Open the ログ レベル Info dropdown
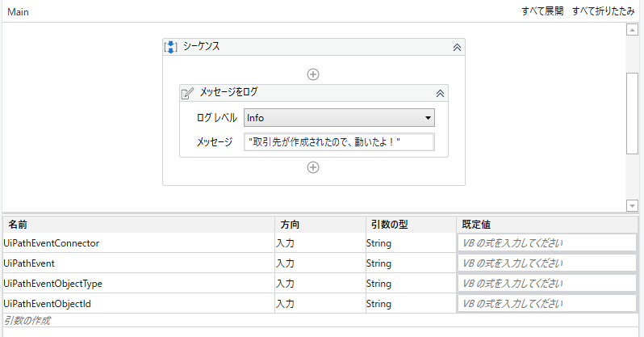Viewport: 644px width, 337px height. [339, 118]
